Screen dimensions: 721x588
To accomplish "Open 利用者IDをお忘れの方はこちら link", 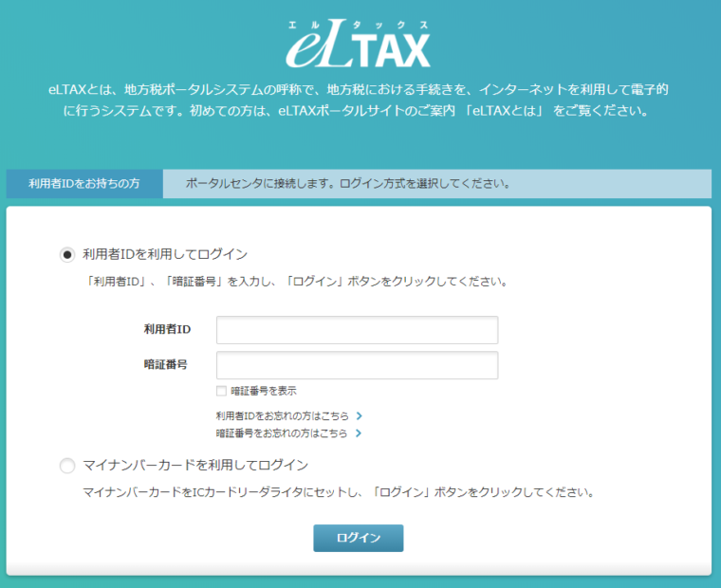I will [283, 416].
